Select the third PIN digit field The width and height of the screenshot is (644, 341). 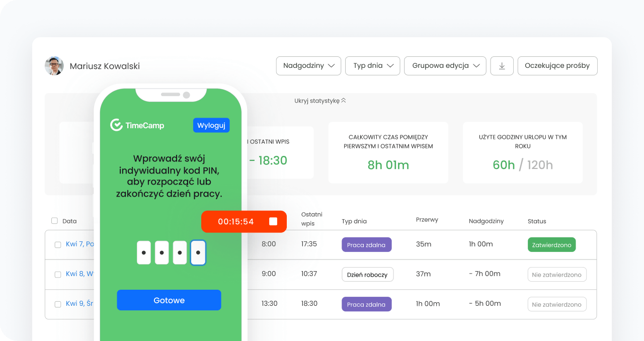[180, 252]
